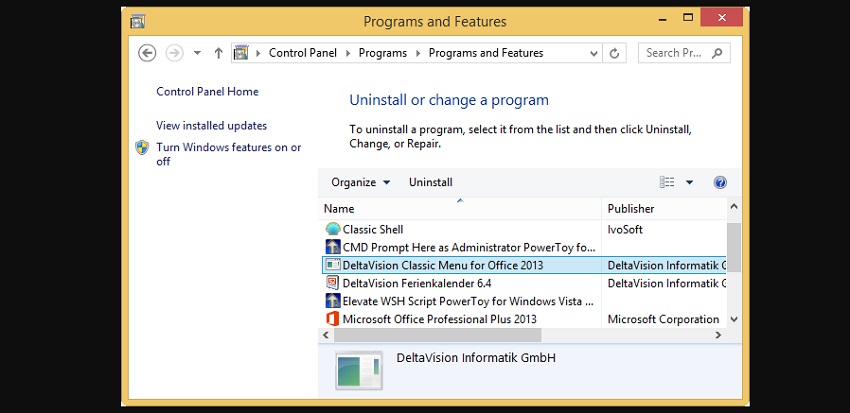
Task: Click the Uninstall toolbar button
Action: coord(430,182)
